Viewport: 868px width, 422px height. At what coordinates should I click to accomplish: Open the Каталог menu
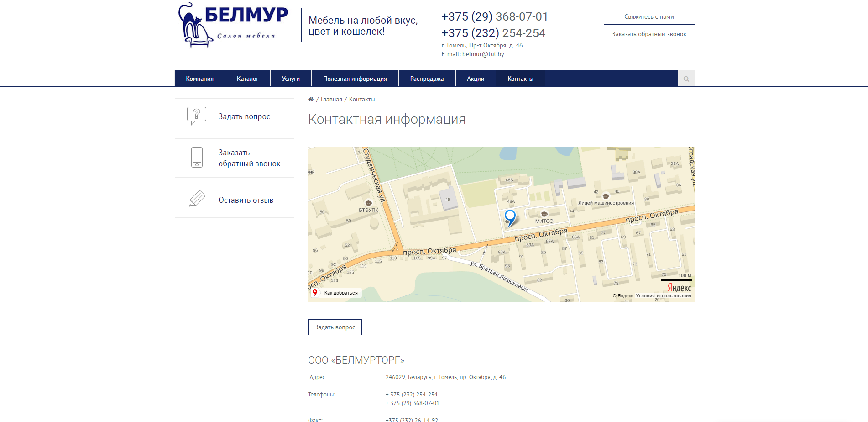(x=248, y=79)
